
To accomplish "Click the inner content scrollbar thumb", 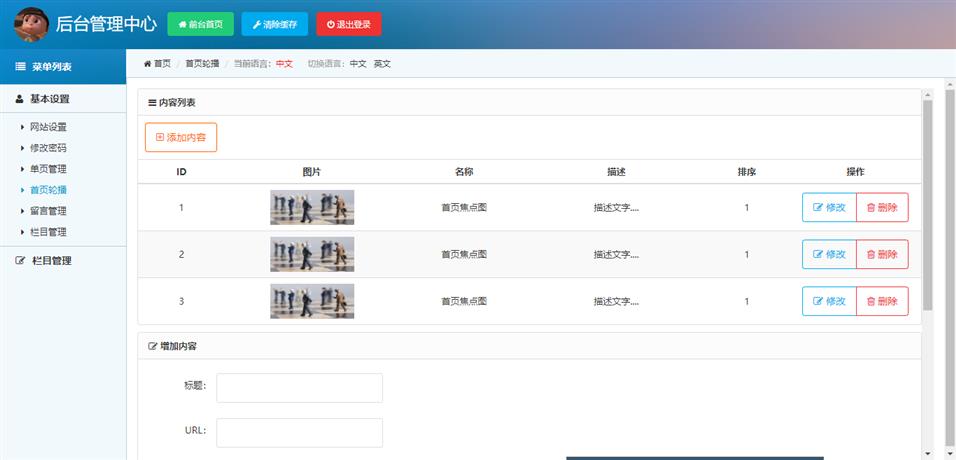I will click(x=928, y=205).
